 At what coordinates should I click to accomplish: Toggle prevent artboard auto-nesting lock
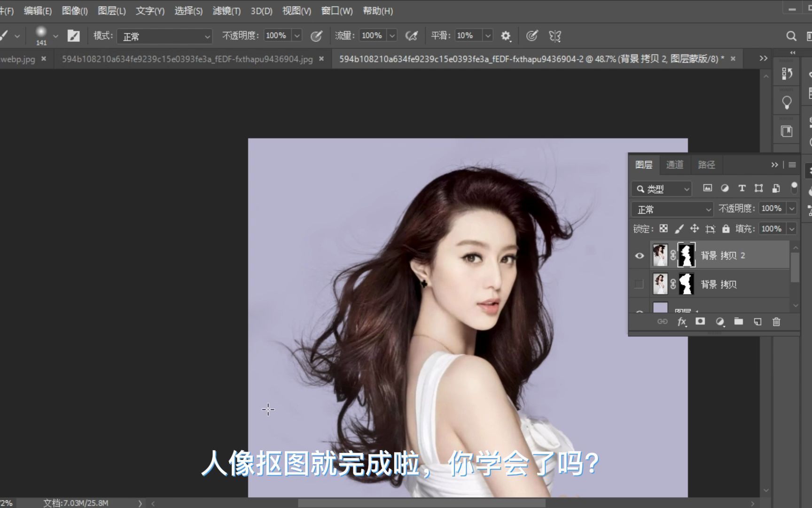click(710, 229)
